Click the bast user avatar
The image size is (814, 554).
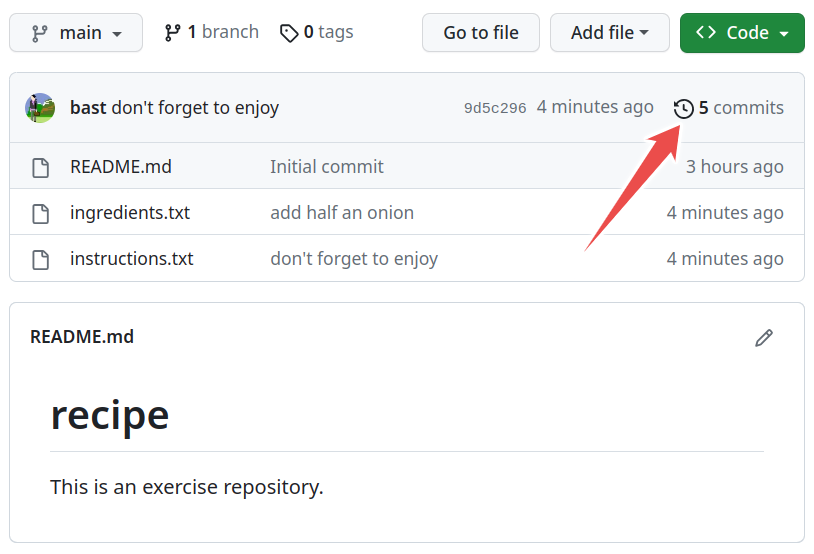pos(40,108)
